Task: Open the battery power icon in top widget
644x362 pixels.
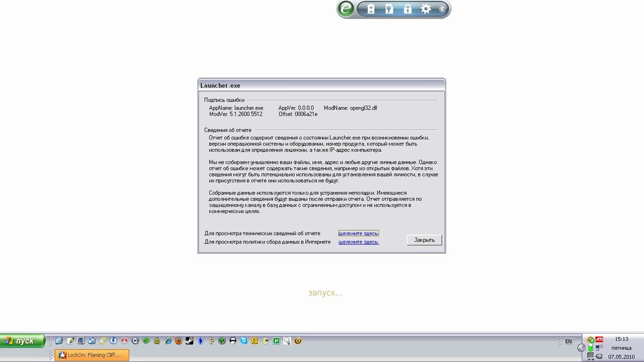Action: [371, 8]
